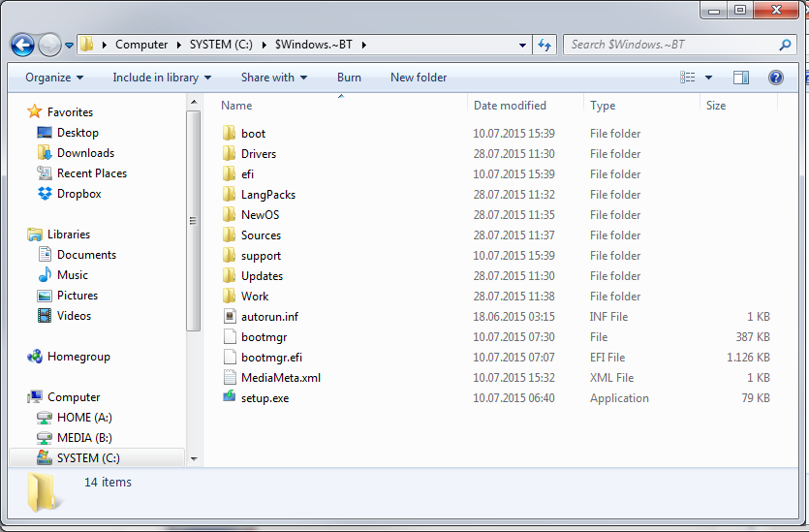
Task: Click the navigation pane scroll down arrow
Action: click(x=194, y=458)
